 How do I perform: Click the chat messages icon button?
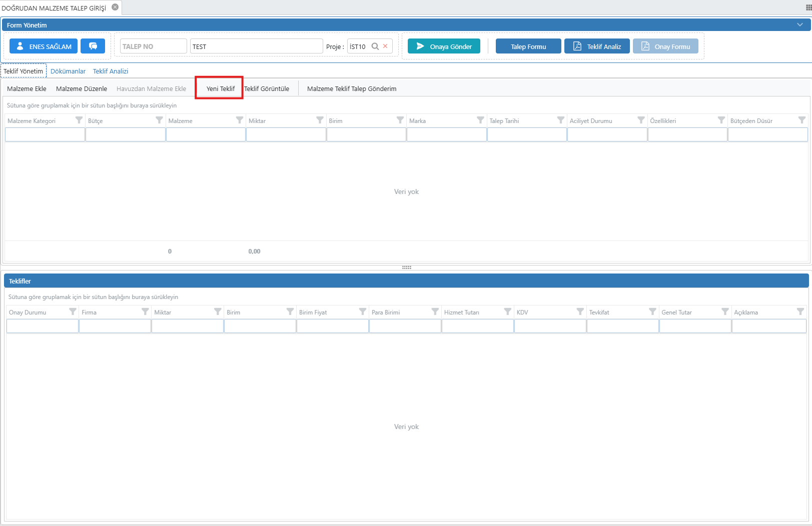(93, 46)
